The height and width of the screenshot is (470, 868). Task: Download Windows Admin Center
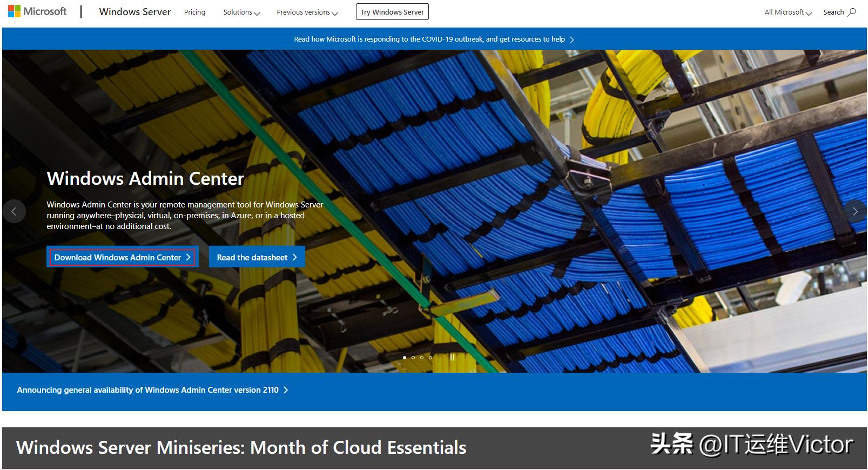tap(123, 257)
